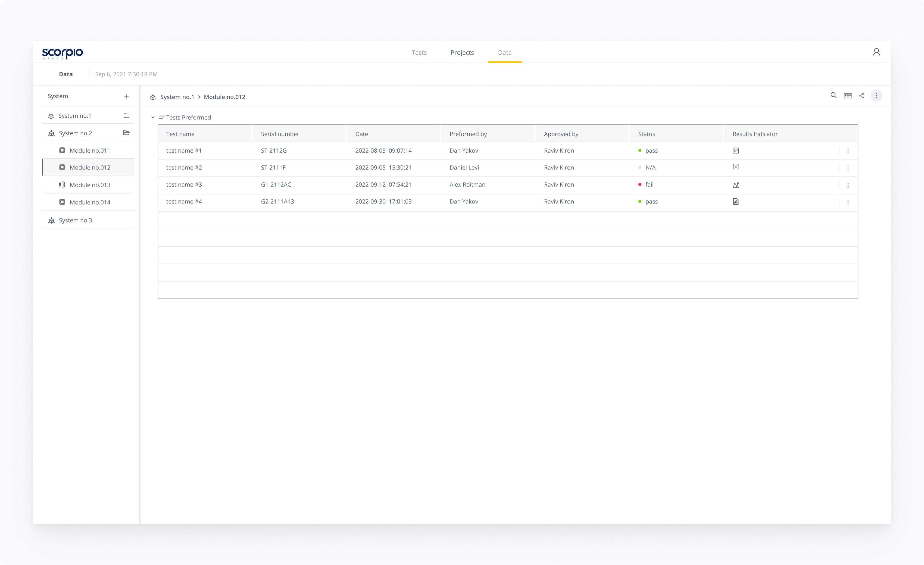Viewport: 924px width, 565px height.
Task: Open results chart icon for test name #3
Action: pyautogui.click(x=736, y=184)
